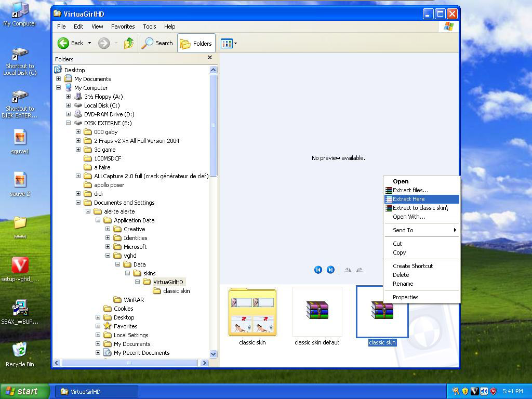Close the Folders side panel
The height and width of the screenshot is (399, 532).
click(210, 58)
